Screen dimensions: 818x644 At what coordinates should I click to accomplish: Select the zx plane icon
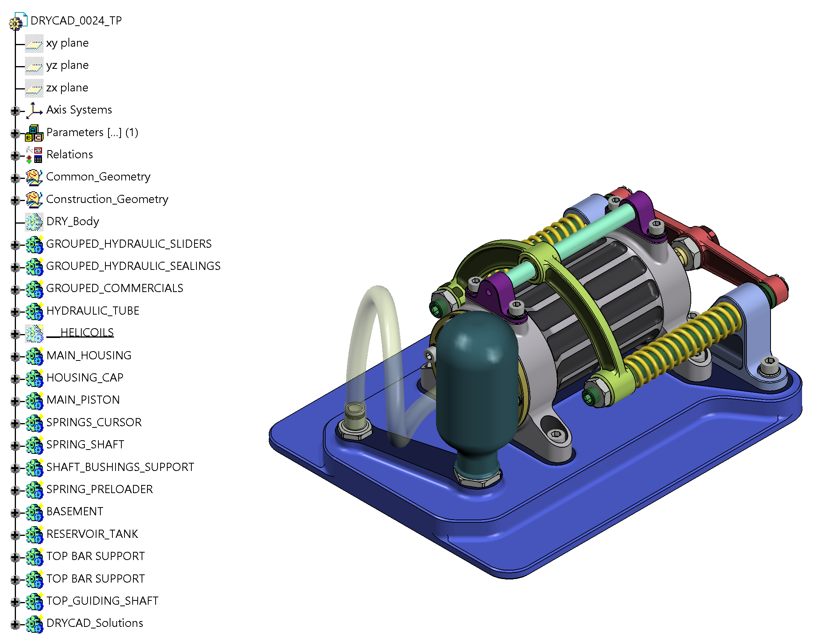tap(34, 88)
